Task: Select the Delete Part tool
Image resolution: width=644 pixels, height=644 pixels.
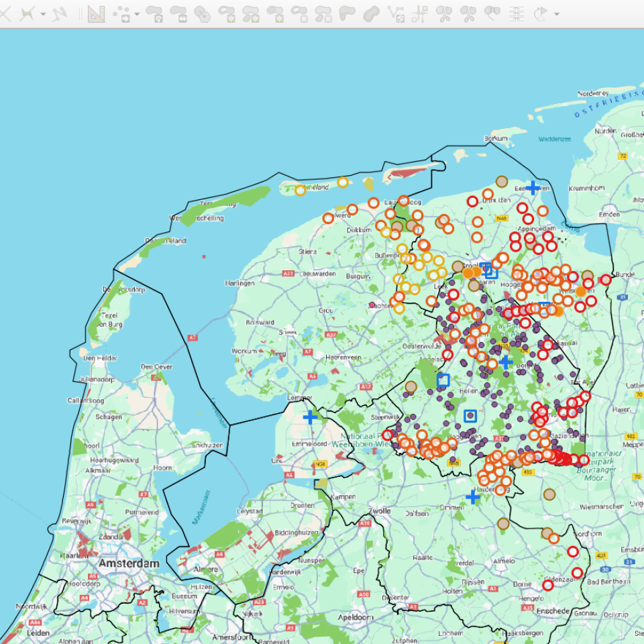Action: [323, 13]
